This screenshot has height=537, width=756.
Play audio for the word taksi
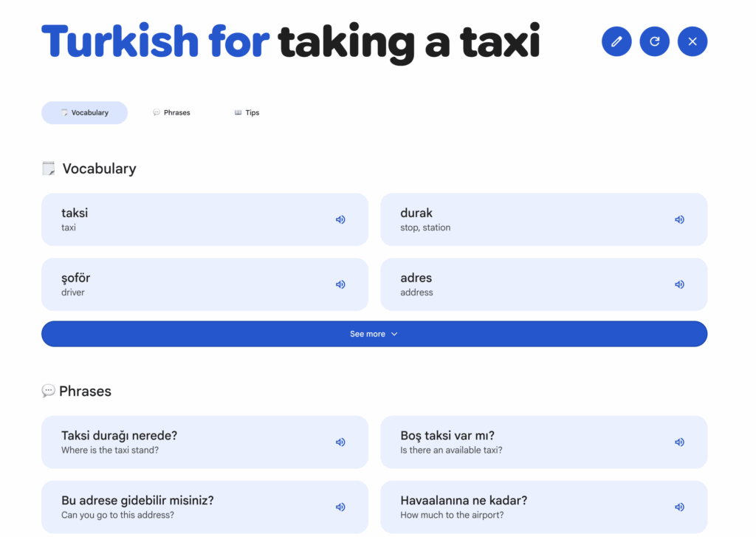coord(340,219)
